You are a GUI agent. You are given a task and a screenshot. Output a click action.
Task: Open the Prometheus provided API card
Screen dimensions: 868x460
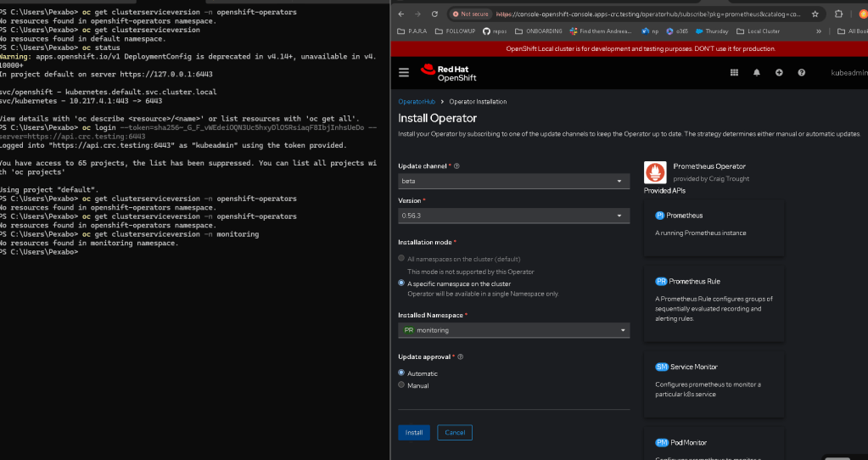tap(714, 227)
